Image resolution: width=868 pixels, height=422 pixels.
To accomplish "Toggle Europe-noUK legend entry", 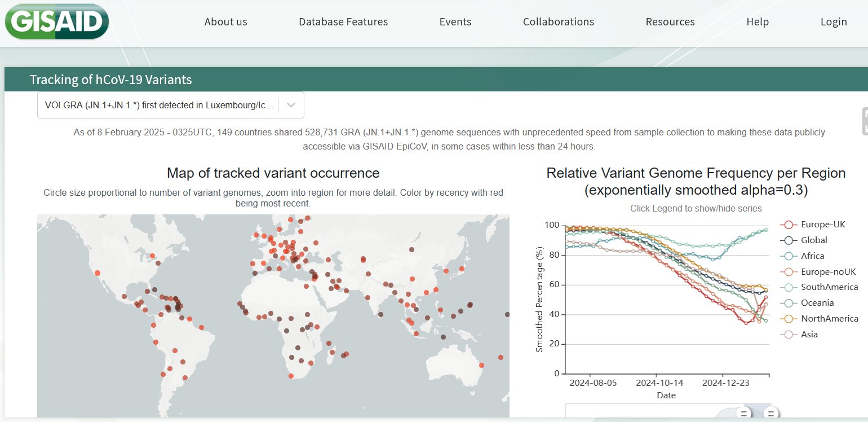I will pos(828,272).
